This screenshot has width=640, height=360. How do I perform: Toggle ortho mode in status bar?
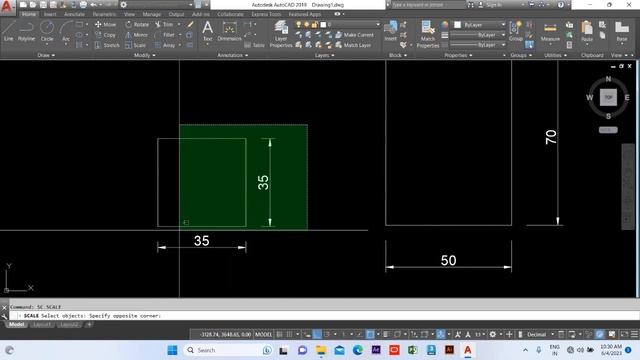[x=317, y=334]
